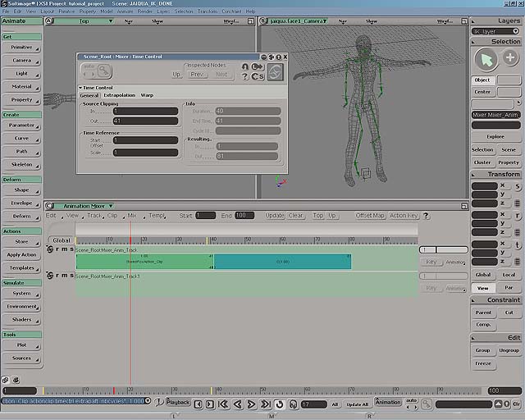
Task: Select the arrow selection tool
Action: (486, 59)
